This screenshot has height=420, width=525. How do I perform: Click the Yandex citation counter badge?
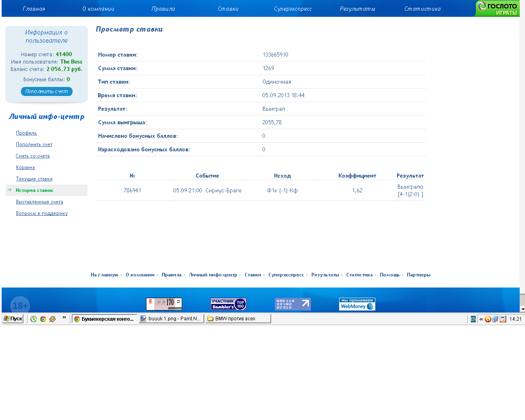point(164,304)
